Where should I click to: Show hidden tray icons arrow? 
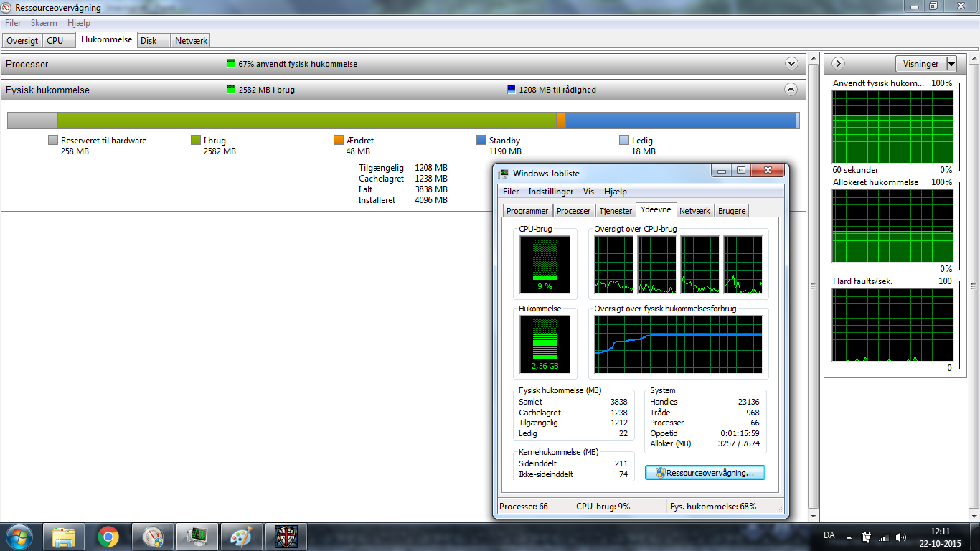849,537
